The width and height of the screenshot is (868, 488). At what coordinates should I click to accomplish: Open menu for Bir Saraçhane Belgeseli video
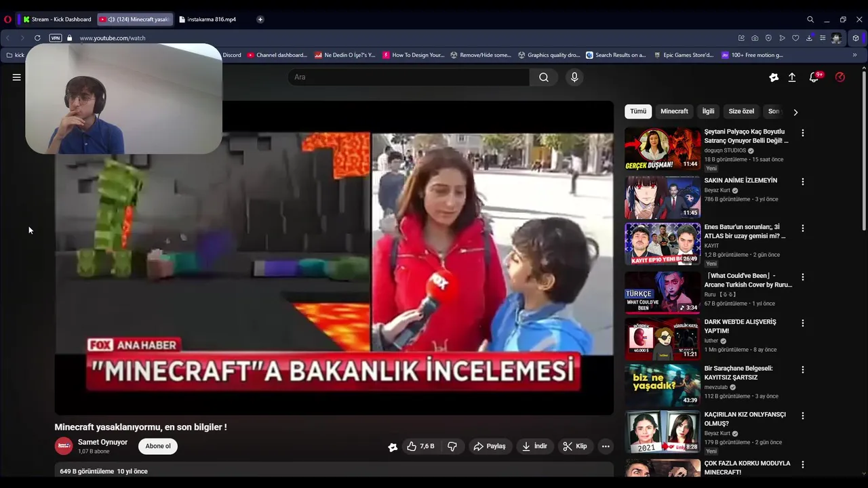[x=803, y=370]
